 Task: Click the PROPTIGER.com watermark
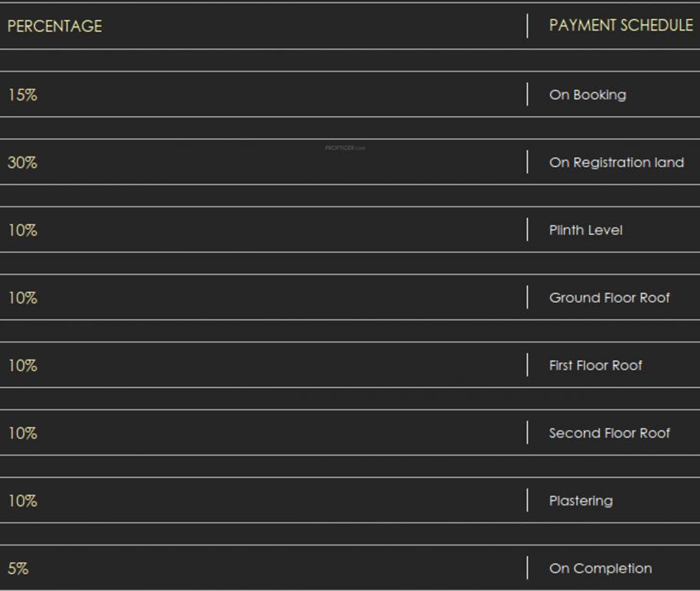click(x=345, y=148)
